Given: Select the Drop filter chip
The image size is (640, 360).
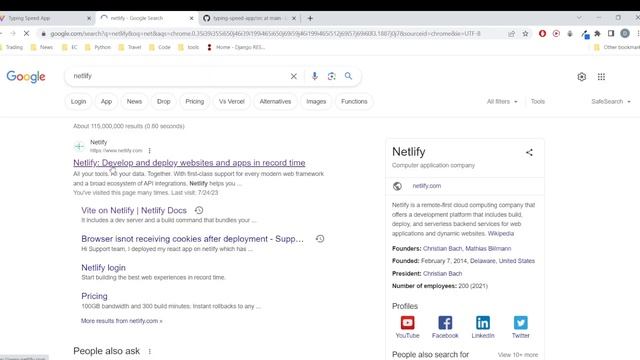Looking at the screenshot, I should pyautogui.click(x=163, y=102).
